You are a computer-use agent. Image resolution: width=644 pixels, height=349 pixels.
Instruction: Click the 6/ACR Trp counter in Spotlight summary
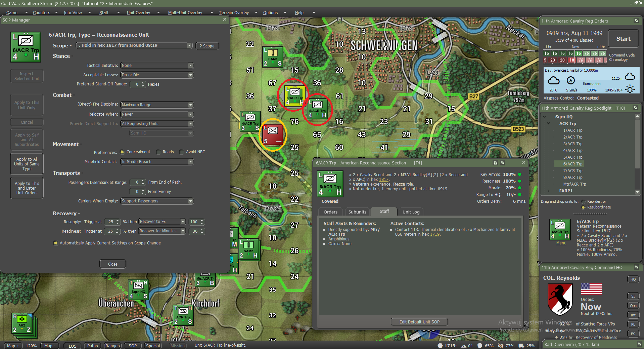point(560,230)
